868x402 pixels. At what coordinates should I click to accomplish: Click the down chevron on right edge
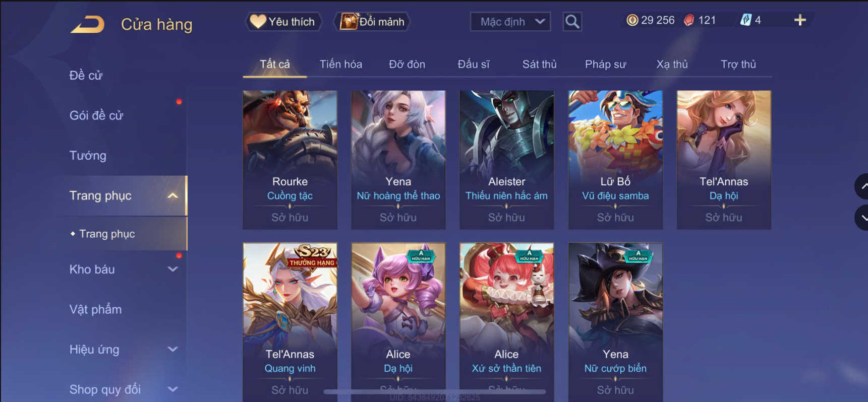coord(861,218)
